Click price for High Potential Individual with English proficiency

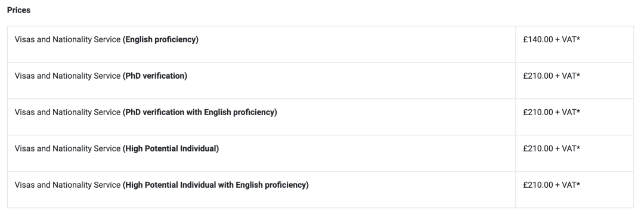(552, 185)
